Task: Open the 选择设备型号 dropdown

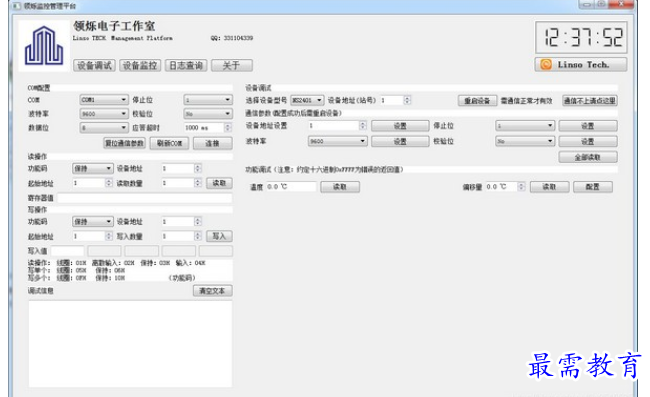Action: click(x=307, y=100)
